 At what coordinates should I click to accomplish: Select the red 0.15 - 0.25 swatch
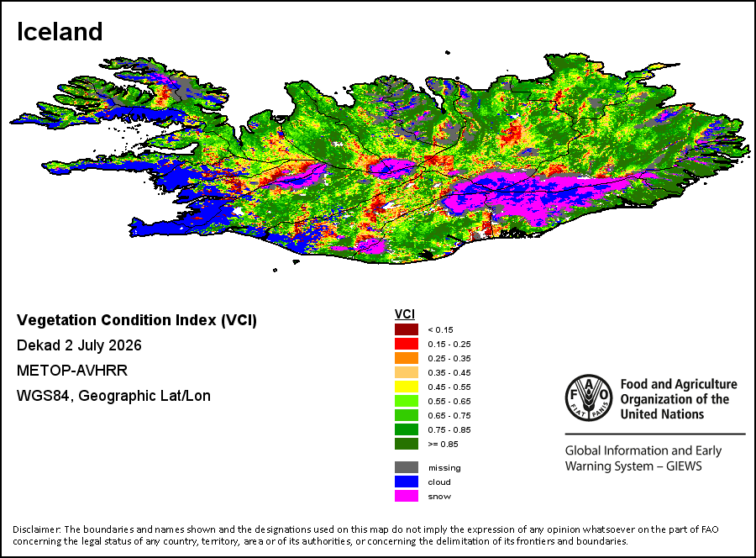pos(407,344)
